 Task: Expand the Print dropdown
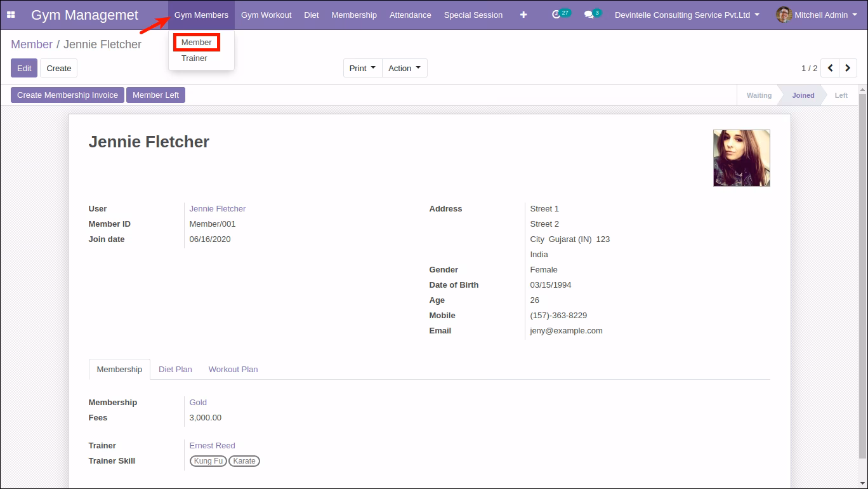coord(363,68)
